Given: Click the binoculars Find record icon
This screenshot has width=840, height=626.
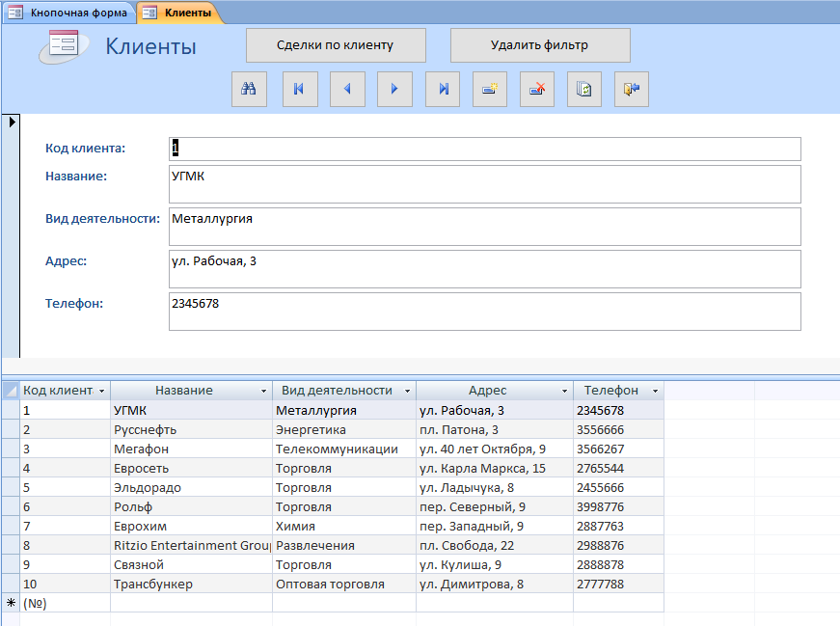Looking at the screenshot, I should [x=249, y=89].
